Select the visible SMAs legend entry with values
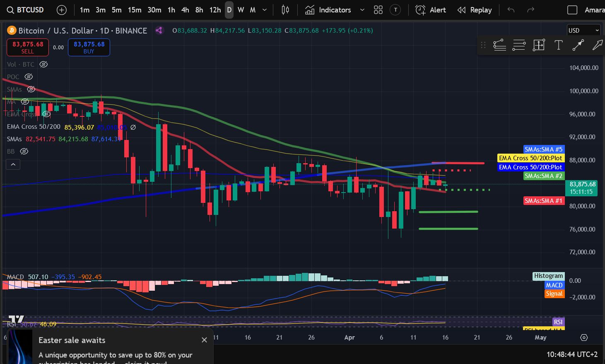This screenshot has height=364, width=605. click(14, 139)
